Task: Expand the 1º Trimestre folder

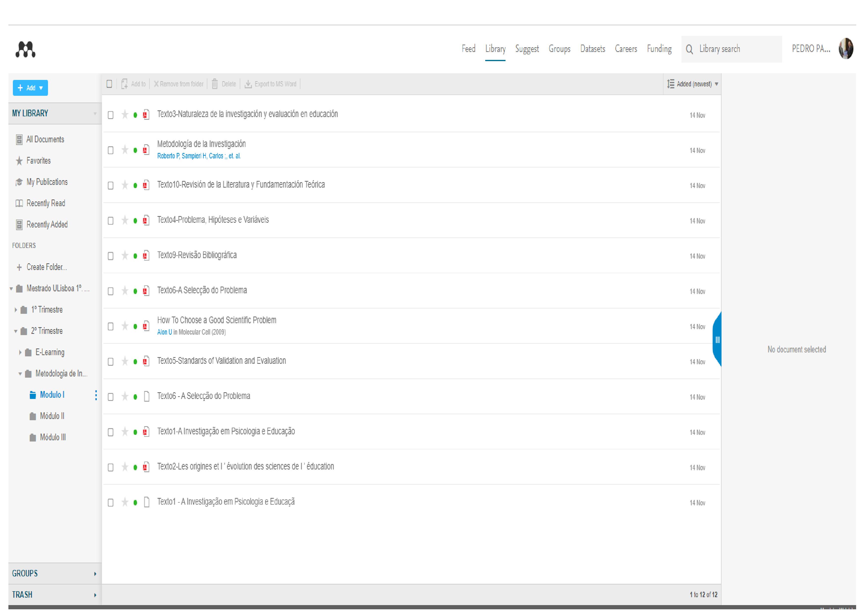Action: click(x=16, y=310)
